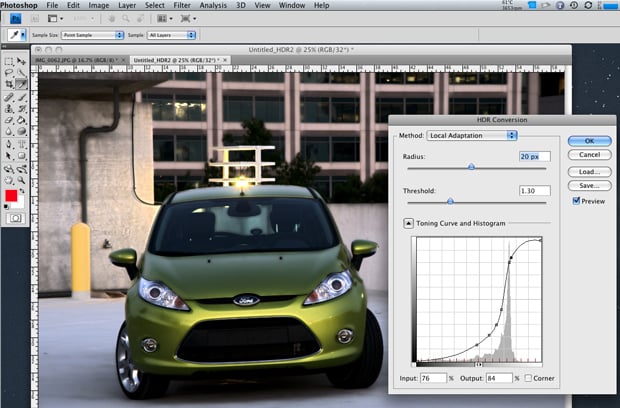Click the white background color swatch
620x408 pixels.
tap(20, 203)
